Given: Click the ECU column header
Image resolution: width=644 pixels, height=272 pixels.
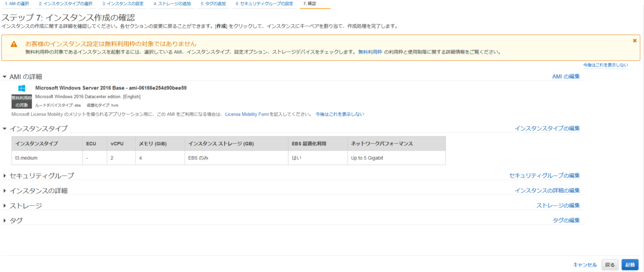Looking at the screenshot, I should tap(95, 144).
